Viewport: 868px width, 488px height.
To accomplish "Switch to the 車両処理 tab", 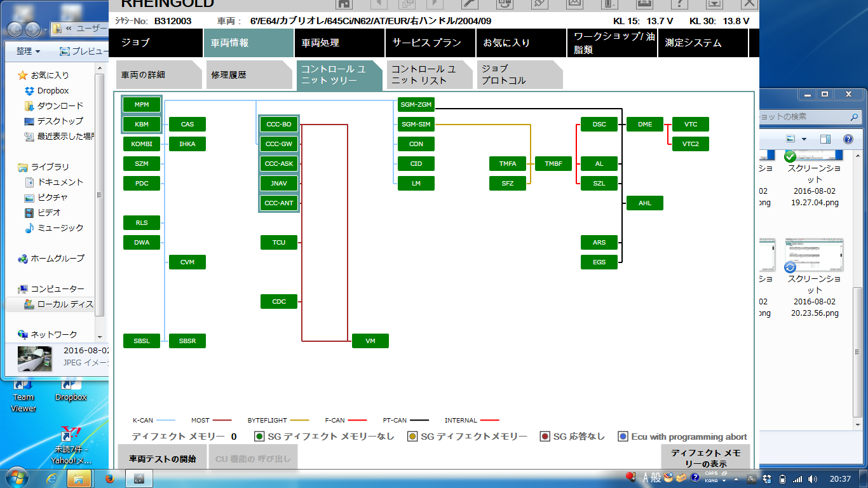I will tap(339, 43).
